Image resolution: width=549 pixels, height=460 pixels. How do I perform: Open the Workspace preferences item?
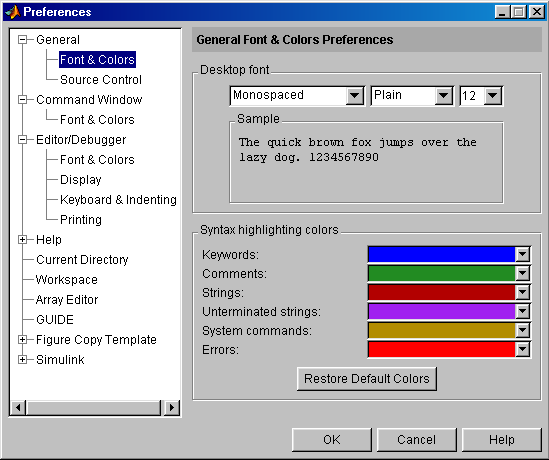coord(67,280)
